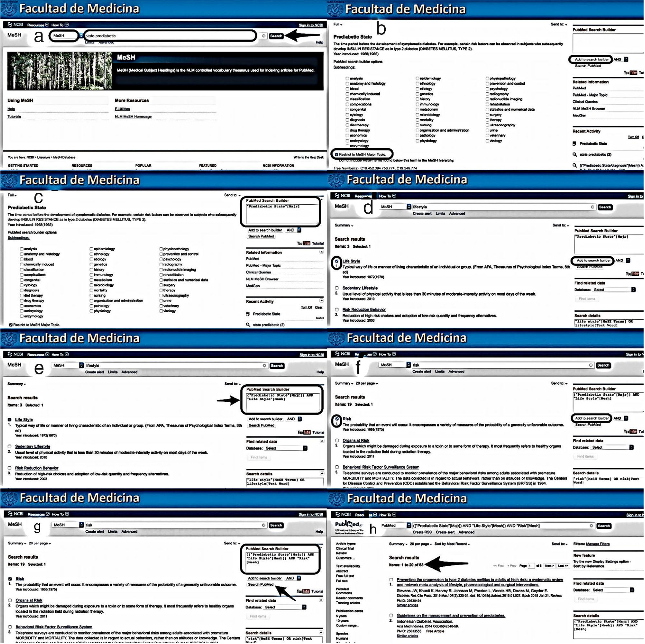The image size is (645, 644).
Task: Open the 'NLM MeSH Homepage' link
Action: [x=133, y=116]
